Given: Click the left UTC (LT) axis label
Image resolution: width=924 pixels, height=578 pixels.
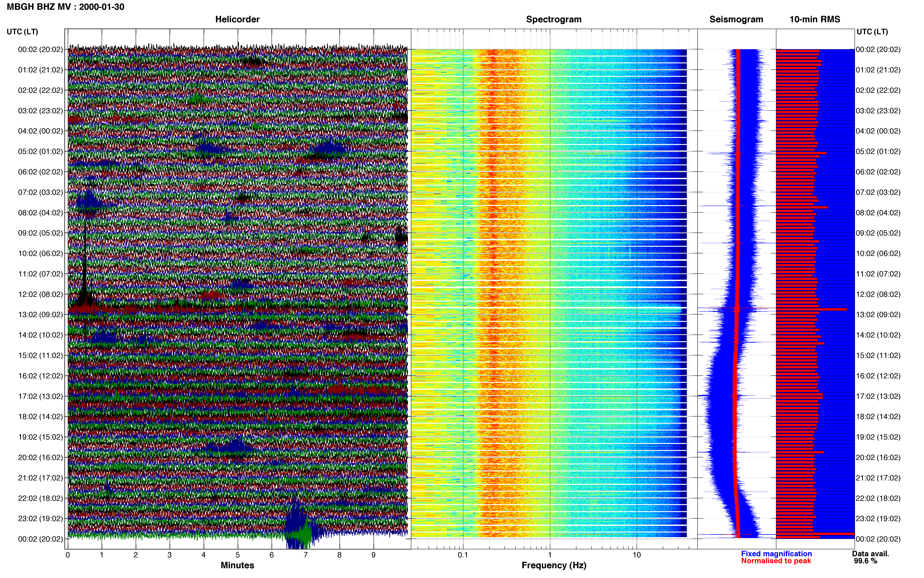Looking at the screenshot, I should click(22, 32).
